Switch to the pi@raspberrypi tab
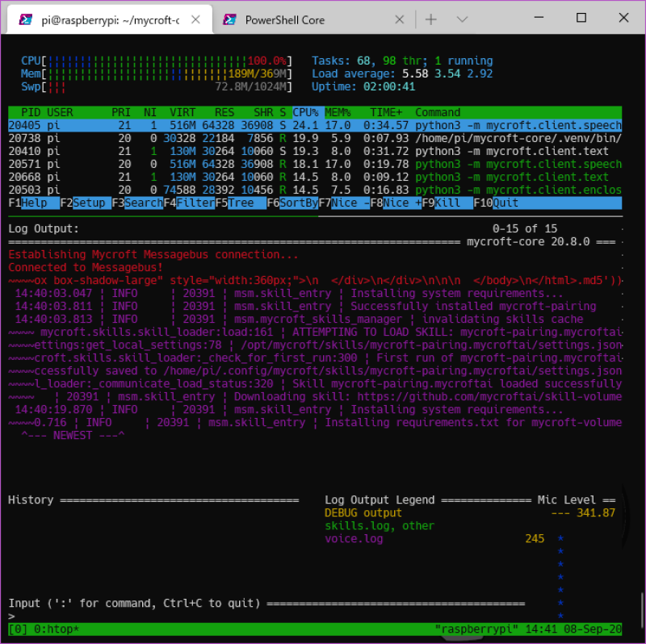Image resolution: width=646 pixels, height=644 pixels. 110,19
